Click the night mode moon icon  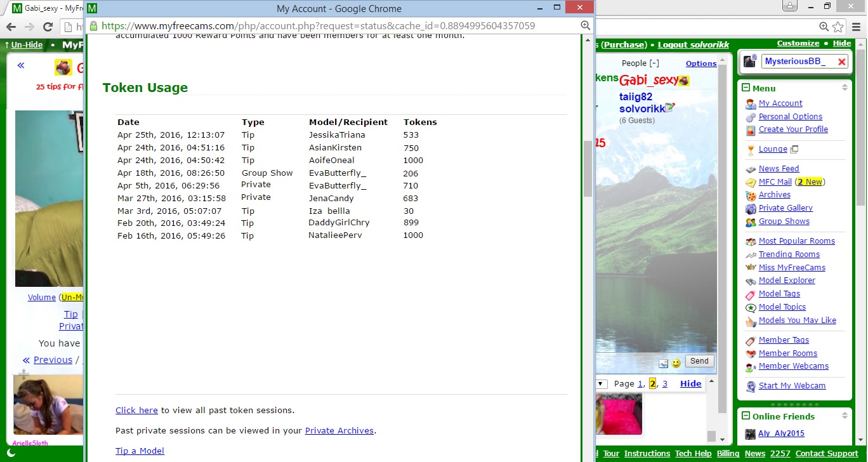click(11, 452)
